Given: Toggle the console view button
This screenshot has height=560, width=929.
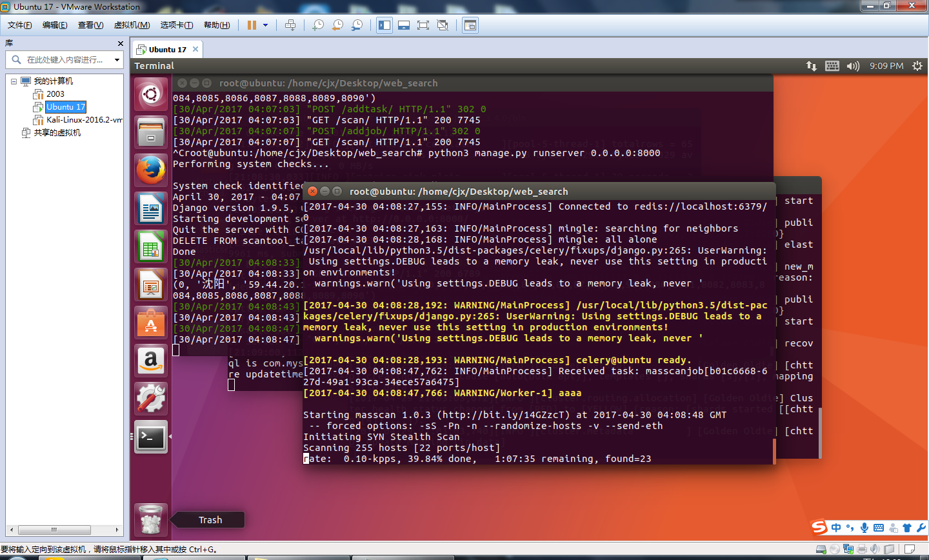Looking at the screenshot, I should [470, 25].
